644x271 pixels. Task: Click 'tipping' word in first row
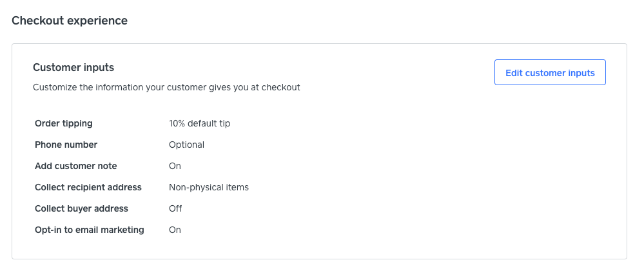[x=77, y=123]
